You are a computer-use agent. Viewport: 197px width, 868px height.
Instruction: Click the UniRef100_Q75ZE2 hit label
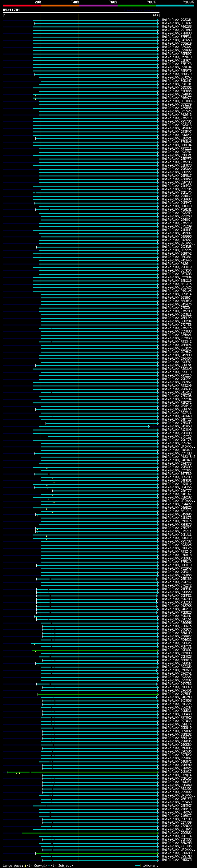coord(177,528)
